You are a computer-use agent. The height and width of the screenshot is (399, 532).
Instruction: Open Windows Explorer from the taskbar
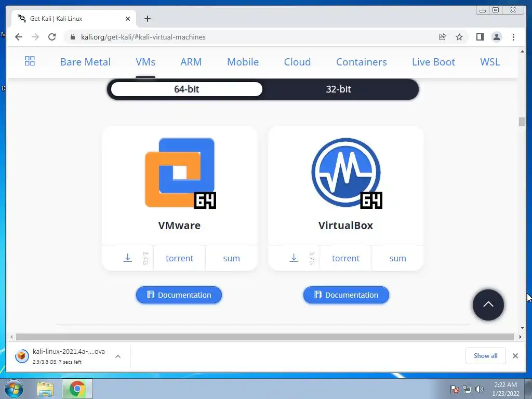point(45,389)
